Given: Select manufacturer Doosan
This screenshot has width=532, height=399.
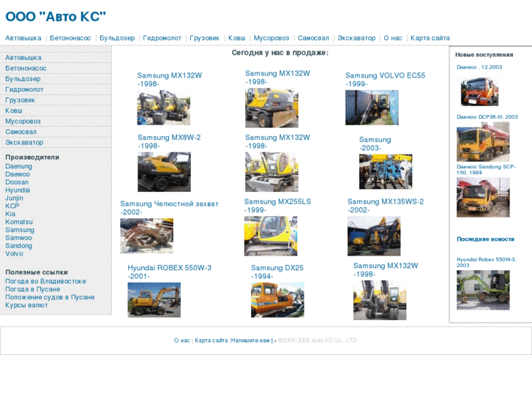Looking at the screenshot, I should point(17,182).
